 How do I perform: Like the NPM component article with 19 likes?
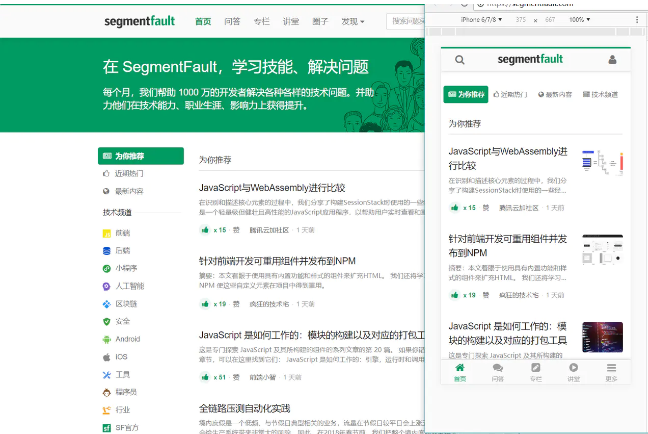point(206,303)
